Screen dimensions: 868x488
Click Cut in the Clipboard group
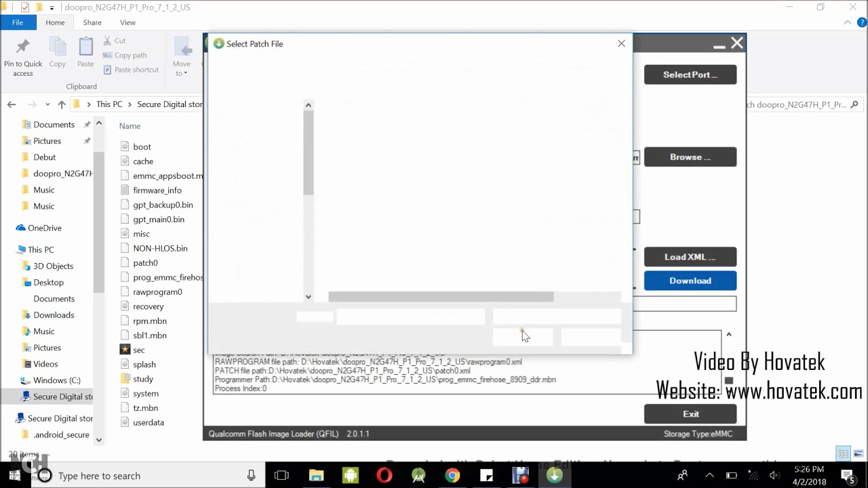[x=115, y=41]
